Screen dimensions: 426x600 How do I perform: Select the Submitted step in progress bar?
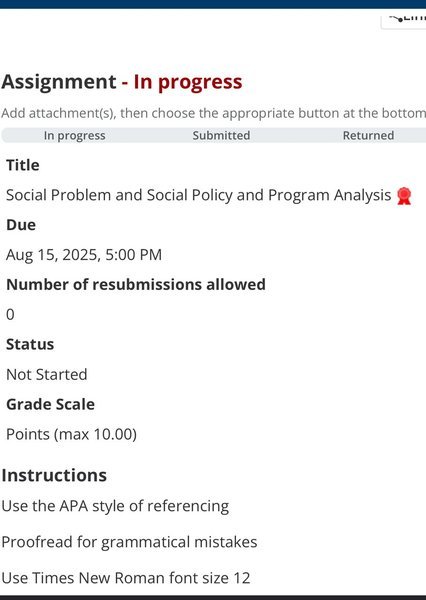point(221,135)
